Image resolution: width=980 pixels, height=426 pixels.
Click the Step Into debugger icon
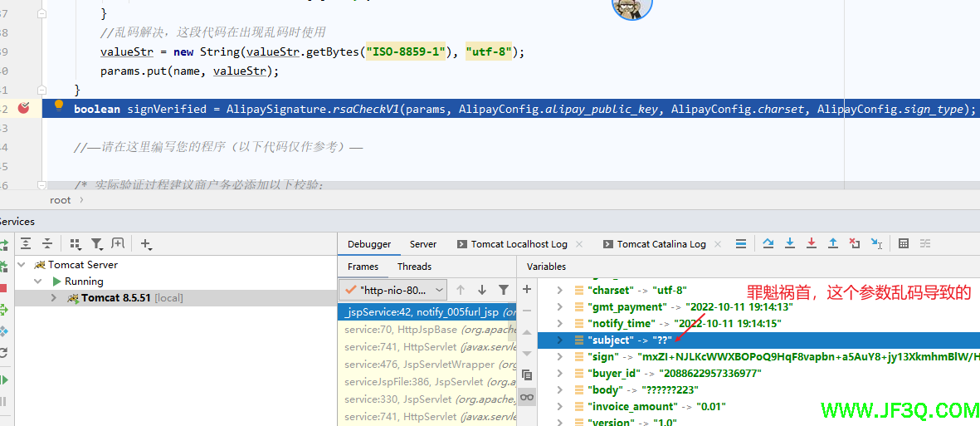(790, 243)
